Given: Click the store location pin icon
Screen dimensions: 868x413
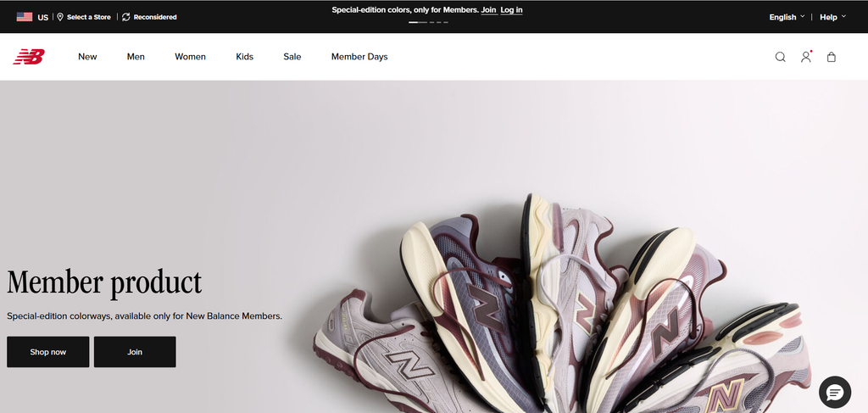Looking at the screenshot, I should point(60,17).
